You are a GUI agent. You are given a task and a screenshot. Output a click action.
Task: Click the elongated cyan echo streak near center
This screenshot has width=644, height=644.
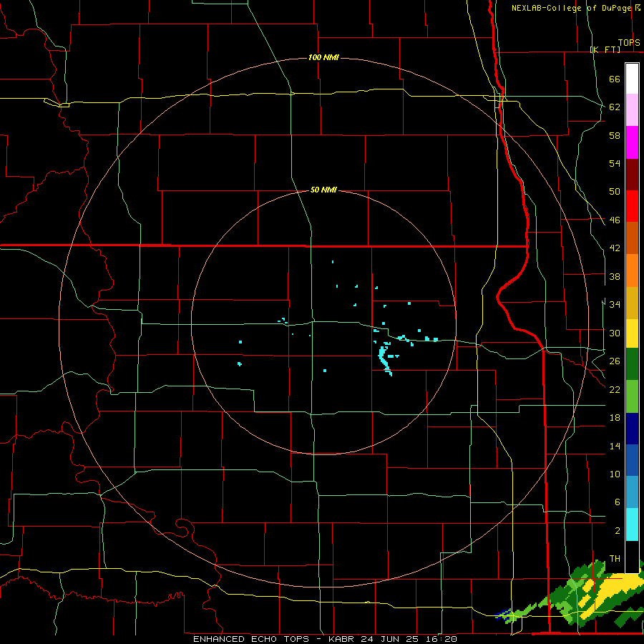384,359
